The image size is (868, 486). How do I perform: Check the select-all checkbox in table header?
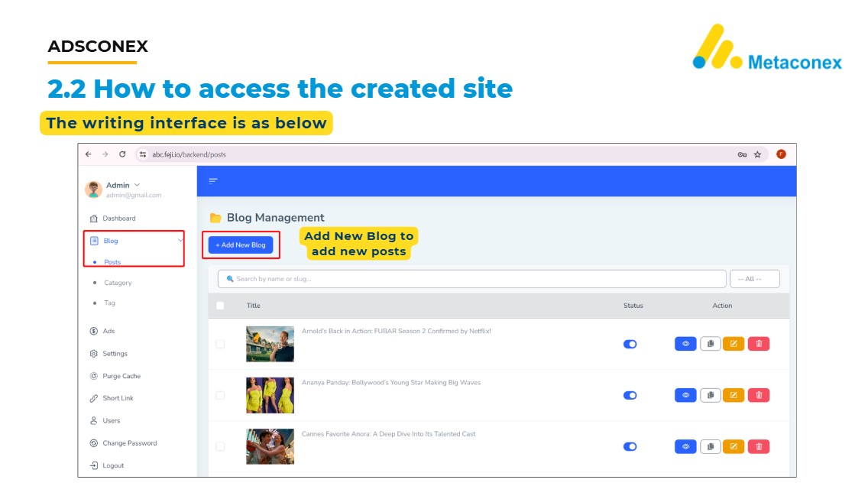point(220,306)
